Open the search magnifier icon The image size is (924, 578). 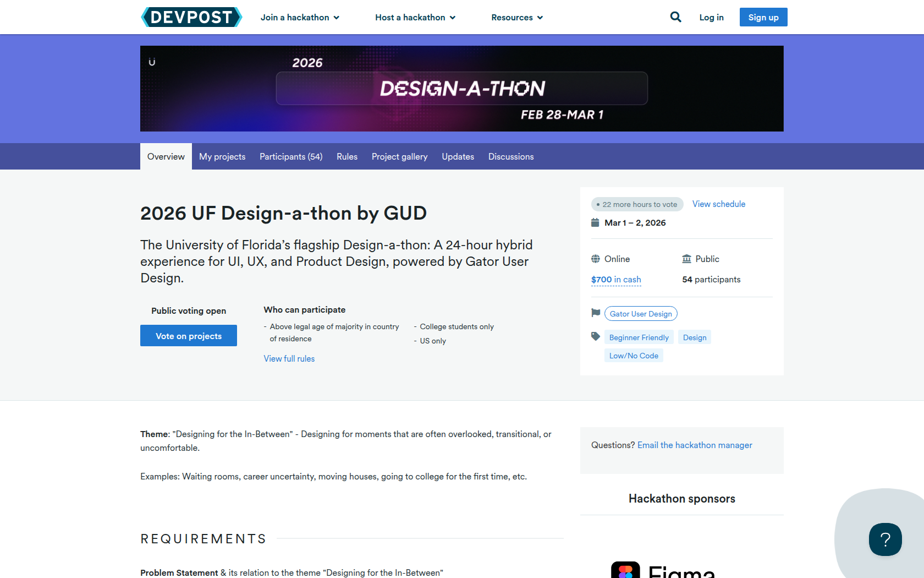coord(675,17)
